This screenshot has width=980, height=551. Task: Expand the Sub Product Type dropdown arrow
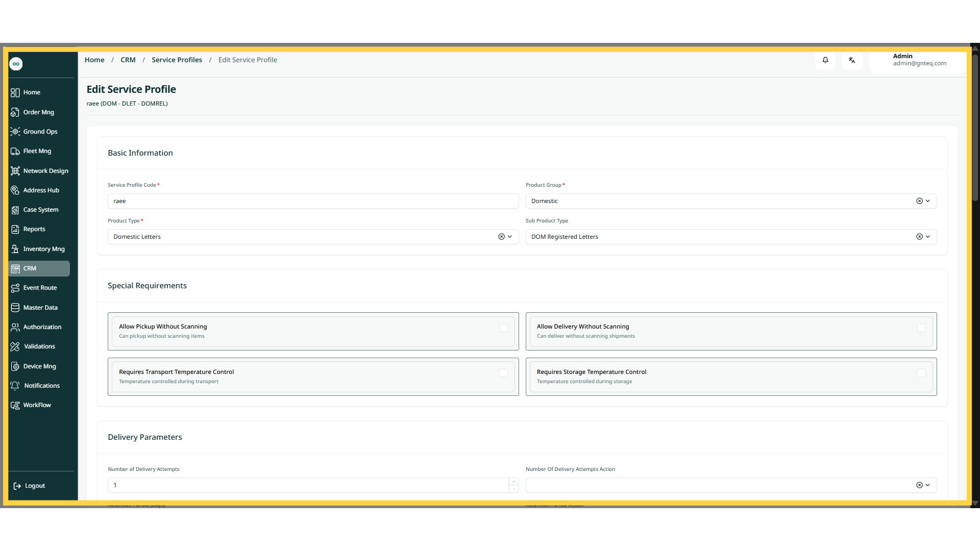click(928, 237)
